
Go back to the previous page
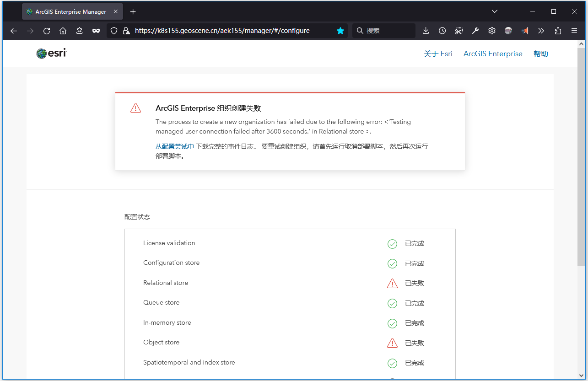[14, 31]
